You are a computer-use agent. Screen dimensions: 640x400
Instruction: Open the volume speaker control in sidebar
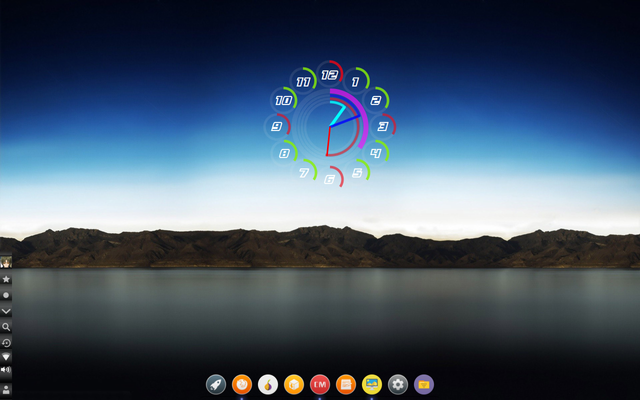pos(6,370)
